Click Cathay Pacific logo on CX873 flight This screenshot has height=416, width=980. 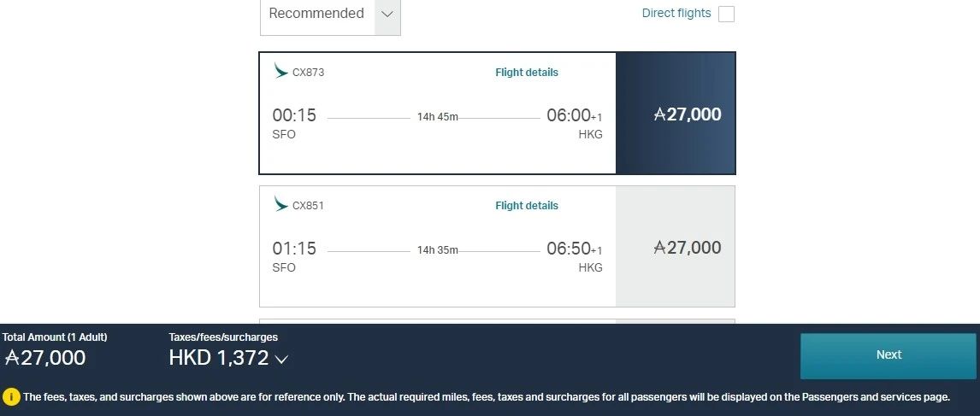(280, 72)
